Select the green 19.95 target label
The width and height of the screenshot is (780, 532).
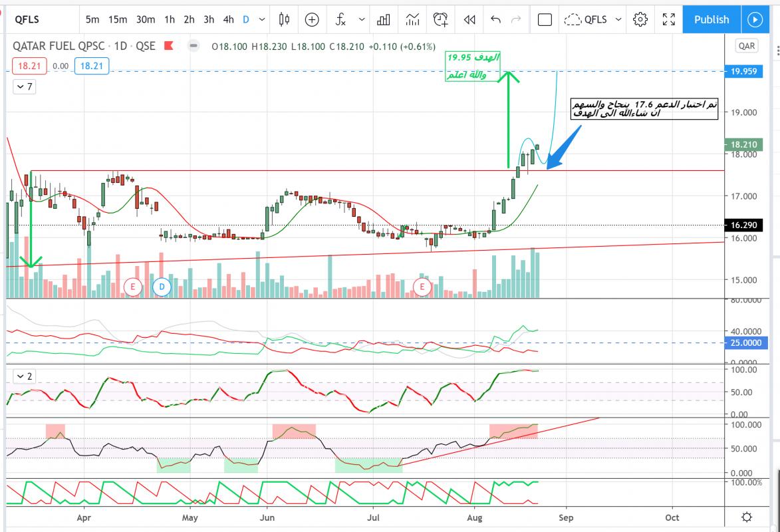tap(473, 66)
